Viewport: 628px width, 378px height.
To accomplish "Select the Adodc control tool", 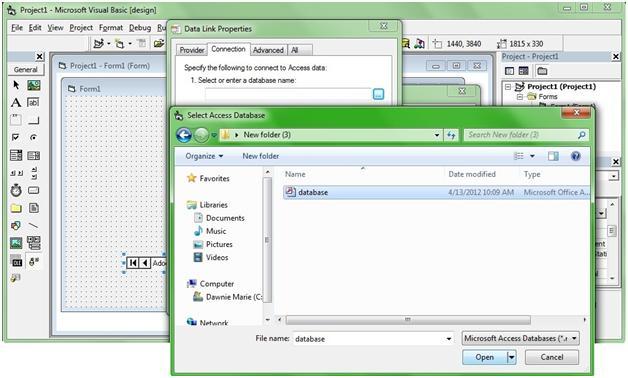I will click(34, 262).
